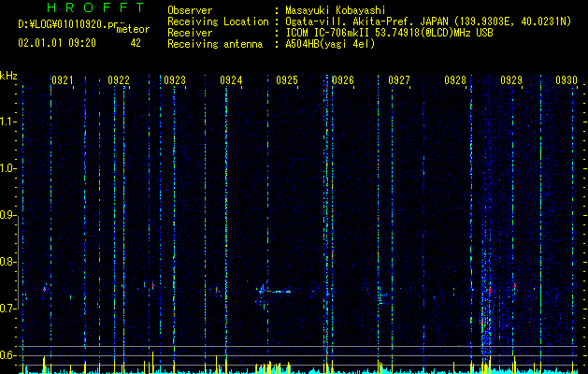Image resolution: width=588 pixels, height=374 pixels.
Task: Click the 0928 time marker
Action: 455,80
